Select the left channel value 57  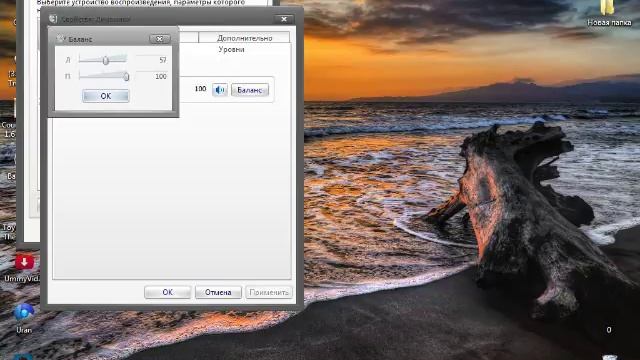tap(163, 60)
